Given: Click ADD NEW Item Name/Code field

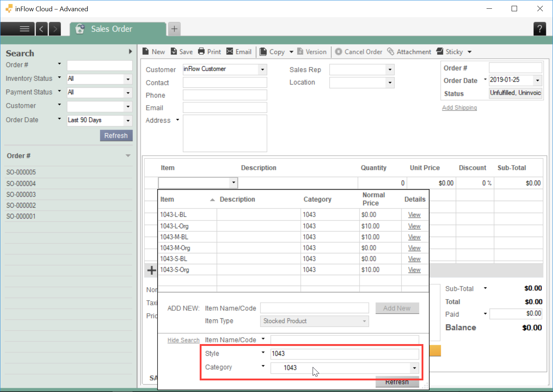Looking at the screenshot, I should click(x=314, y=308).
